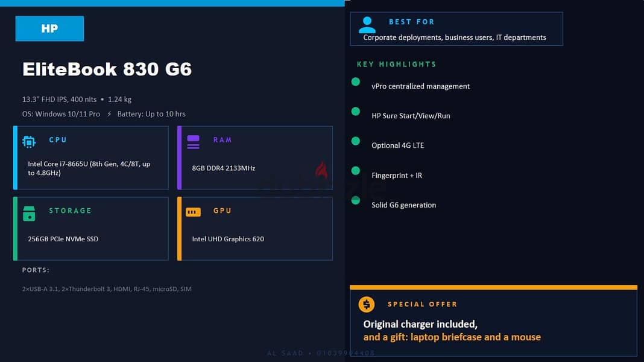The image size is (644, 362).
Task: Click the green storage drive icon
Action: click(29, 214)
